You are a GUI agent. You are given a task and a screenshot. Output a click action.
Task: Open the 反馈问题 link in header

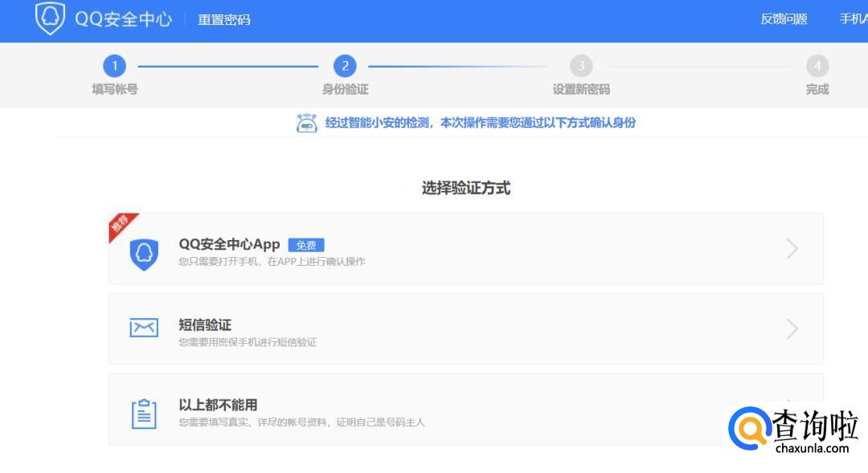click(784, 18)
